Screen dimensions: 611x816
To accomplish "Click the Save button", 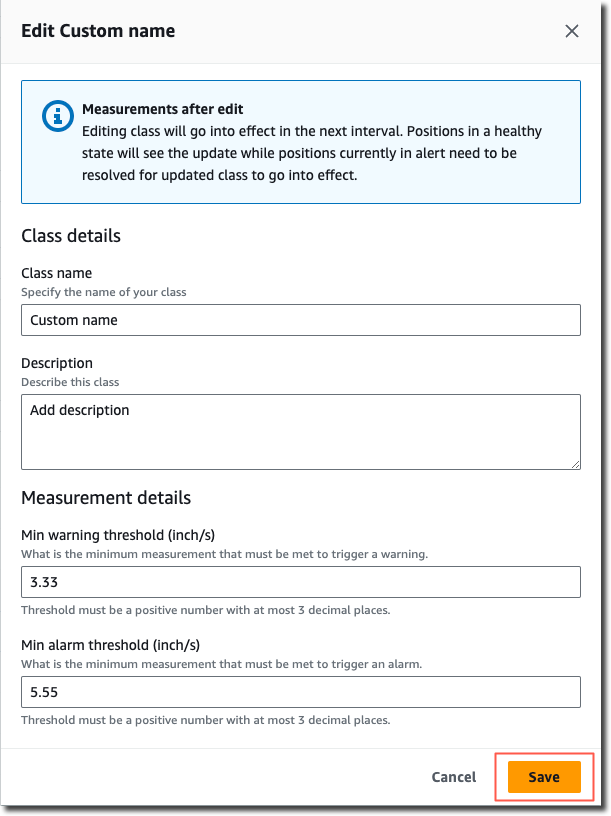I will click(x=543, y=777).
